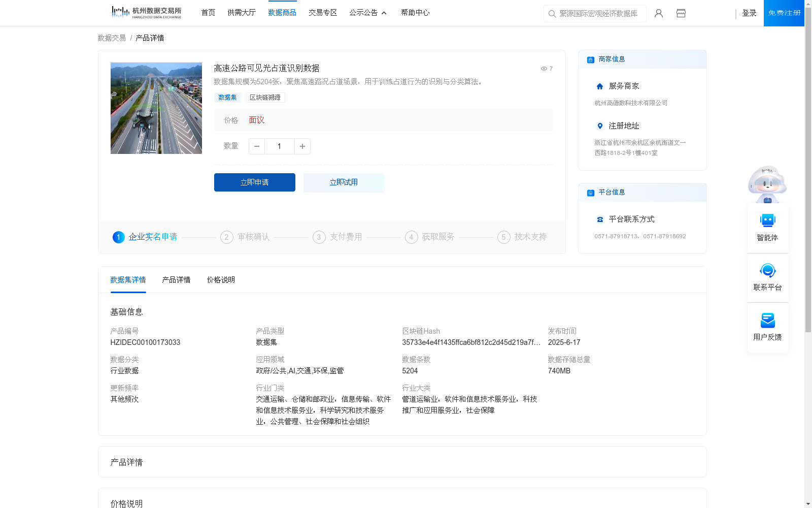Click platform phone number 0571-87918713

617,236
